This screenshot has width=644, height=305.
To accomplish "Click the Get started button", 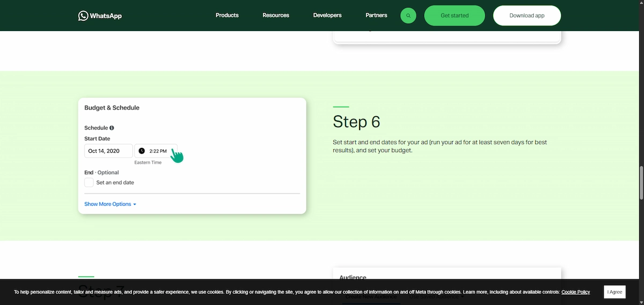I will click(455, 16).
